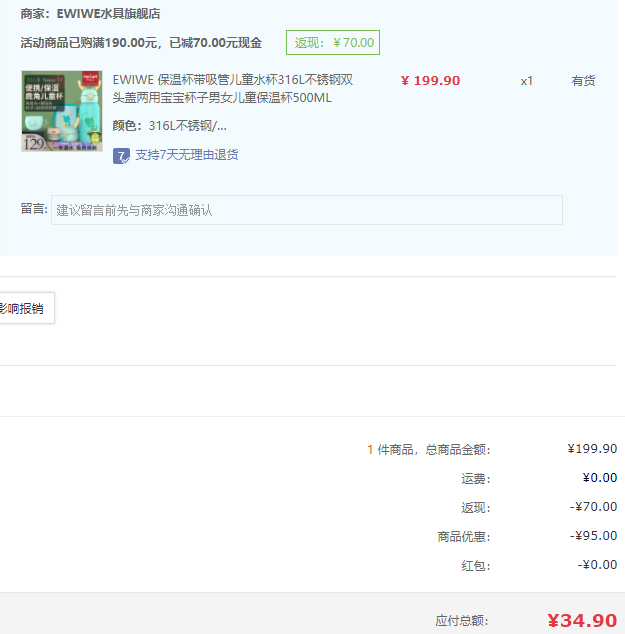The height and width of the screenshot is (634, 625).
Task: Select the 1 件商品，总商品金额 label
Action: pos(429,450)
